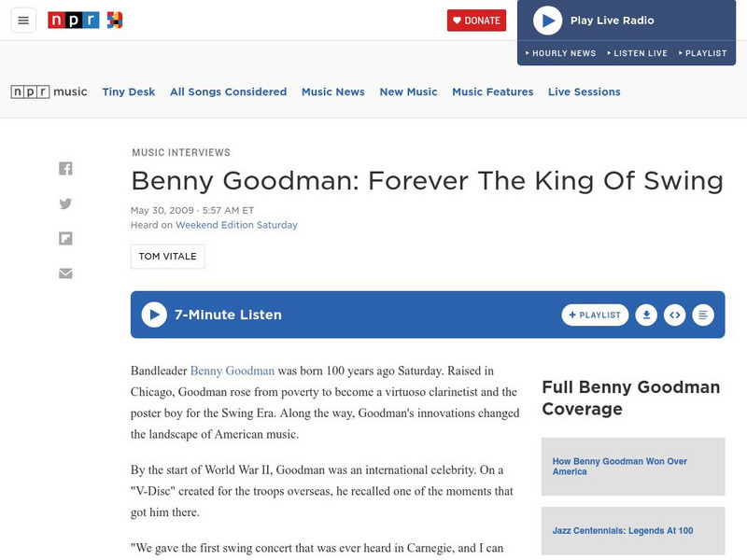747x560 pixels.
Task: Expand the Hourly News option
Action: pyautogui.click(x=560, y=53)
